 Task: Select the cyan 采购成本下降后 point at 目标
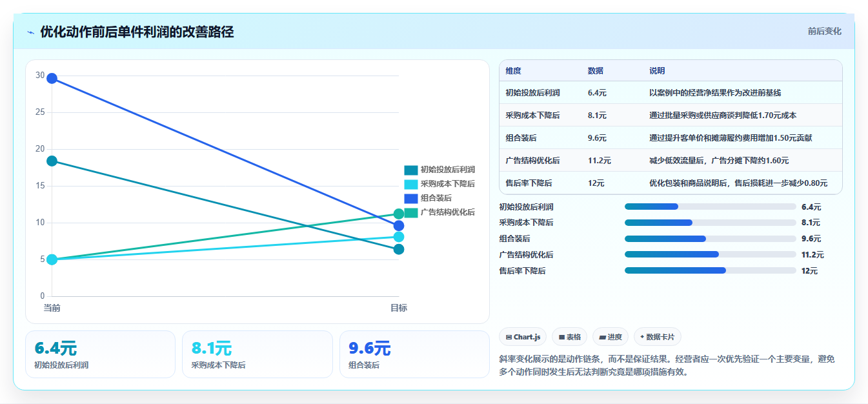pyautogui.click(x=399, y=237)
